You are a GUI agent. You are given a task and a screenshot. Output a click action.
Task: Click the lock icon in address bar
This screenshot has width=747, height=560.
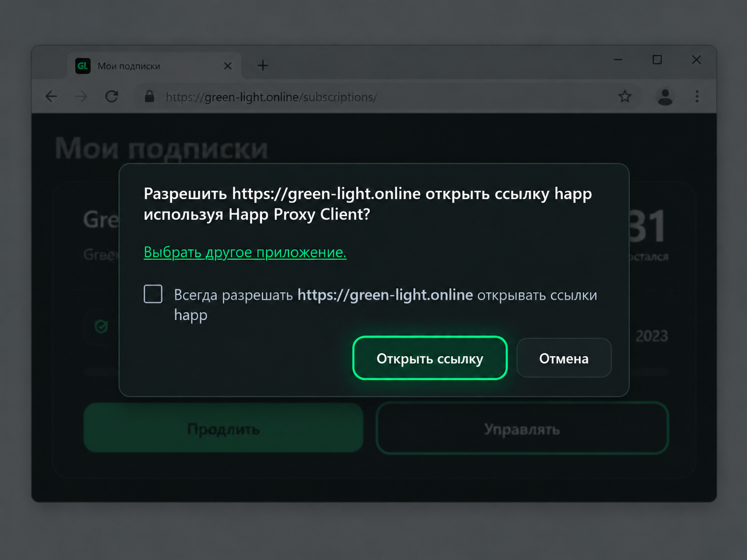(x=150, y=96)
